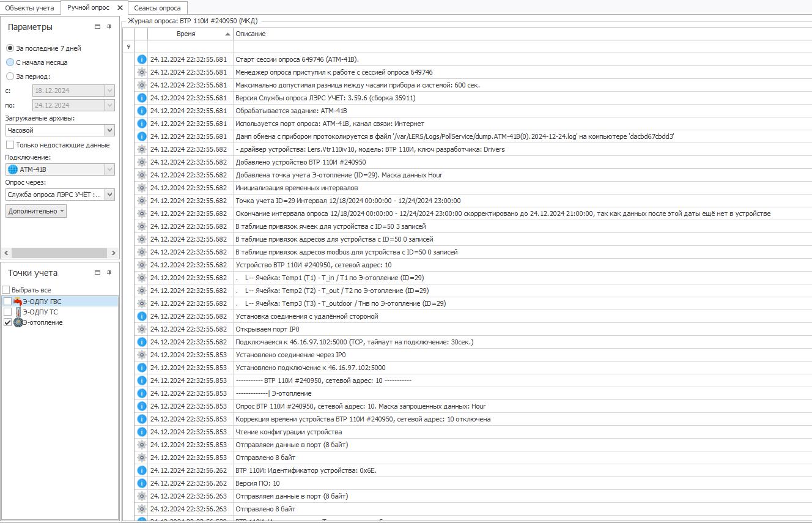Image resolution: width=812 pixels, height=523 pixels.
Task: Click gear icon of Менеджер опроса row
Action: click(x=142, y=72)
